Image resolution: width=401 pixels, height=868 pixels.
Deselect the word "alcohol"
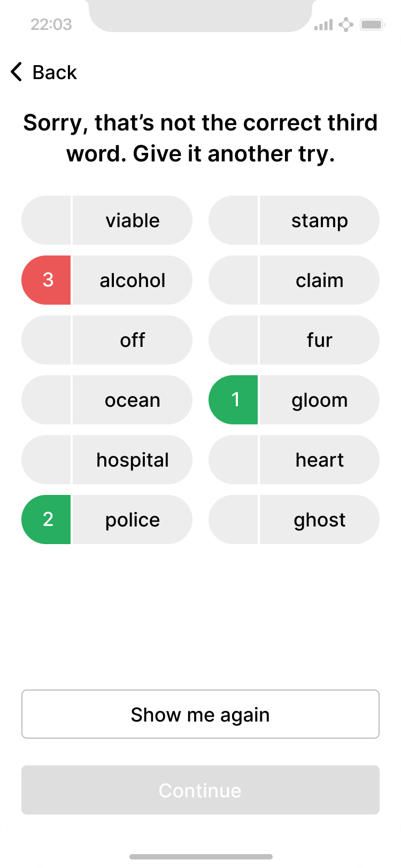132,280
